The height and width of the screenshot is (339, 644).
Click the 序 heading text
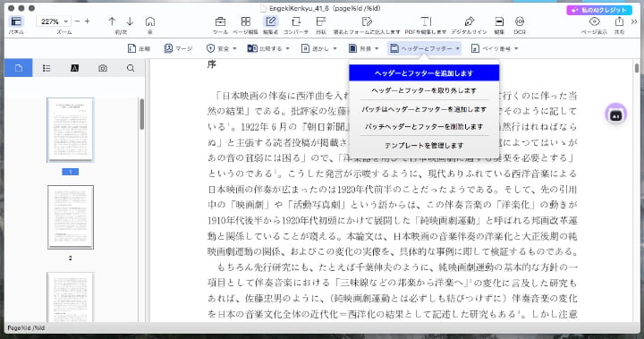[x=211, y=64]
